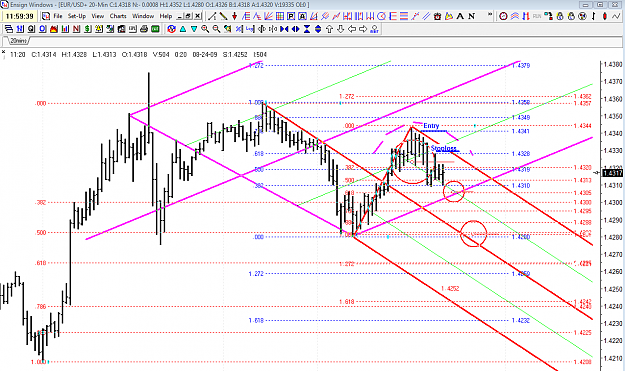Screen dimensions: 625x371
Task: Click the expand bars horizontally icon
Action: (x=262, y=29)
